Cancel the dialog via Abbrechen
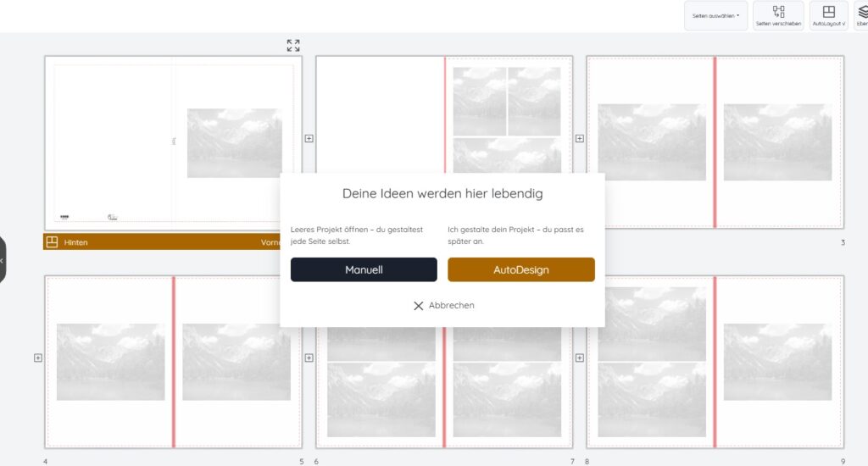The height and width of the screenshot is (466, 868). (x=443, y=305)
